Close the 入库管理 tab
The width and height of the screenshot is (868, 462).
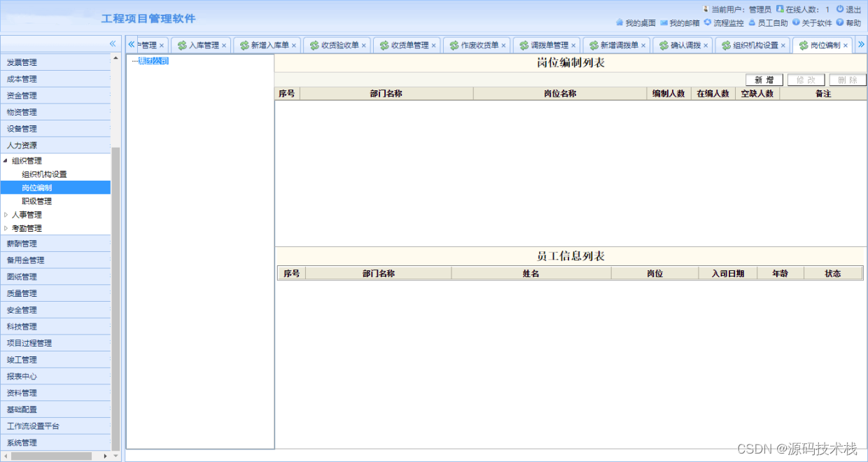[224, 45]
